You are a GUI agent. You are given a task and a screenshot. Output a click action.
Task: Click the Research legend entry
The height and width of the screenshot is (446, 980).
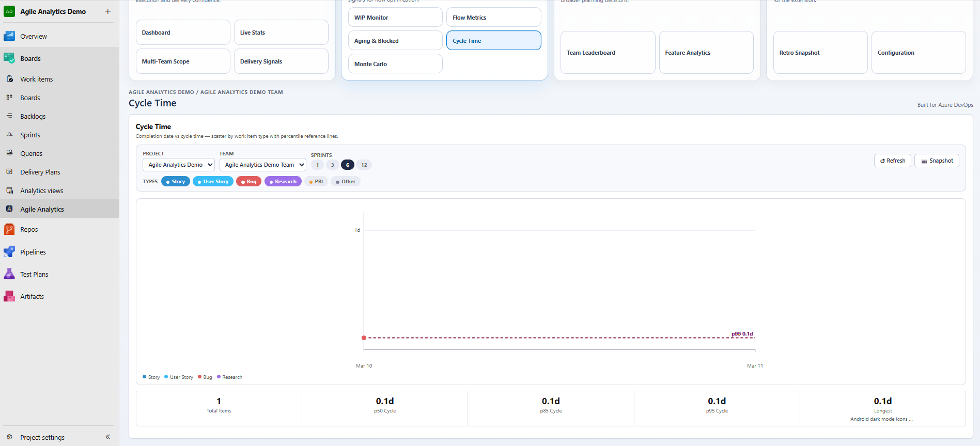coord(230,377)
